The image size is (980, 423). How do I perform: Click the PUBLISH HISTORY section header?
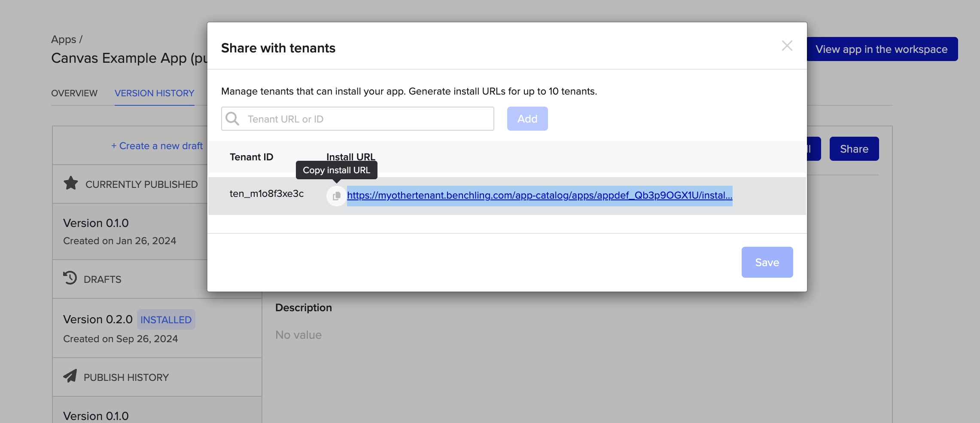pyautogui.click(x=126, y=377)
